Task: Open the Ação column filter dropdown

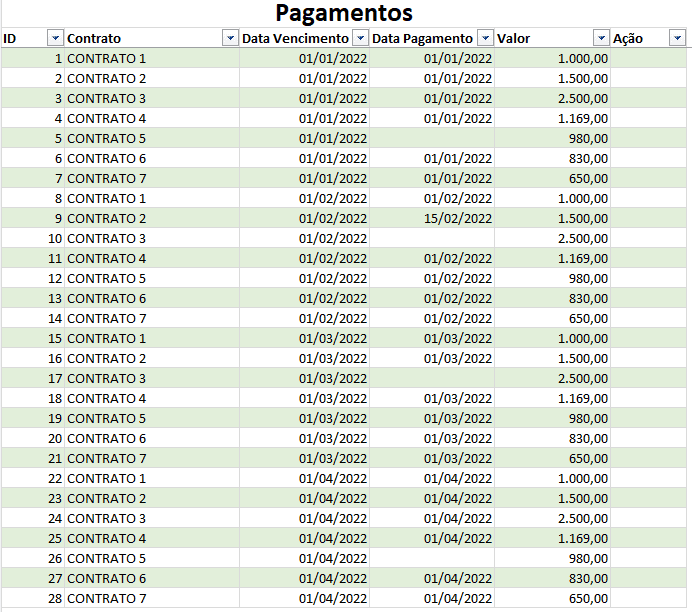Action: tap(677, 38)
